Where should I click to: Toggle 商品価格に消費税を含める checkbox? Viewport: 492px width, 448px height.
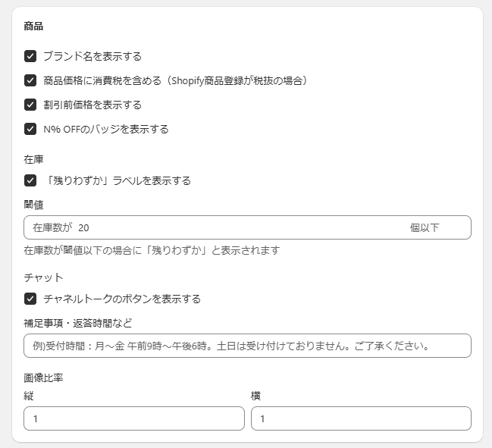pos(30,80)
